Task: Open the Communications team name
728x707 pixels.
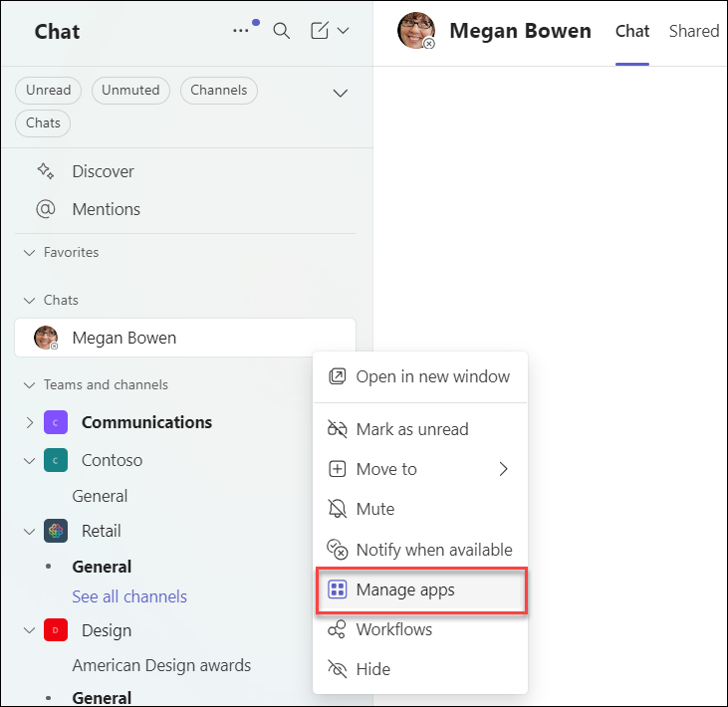Action: [x=146, y=422]
